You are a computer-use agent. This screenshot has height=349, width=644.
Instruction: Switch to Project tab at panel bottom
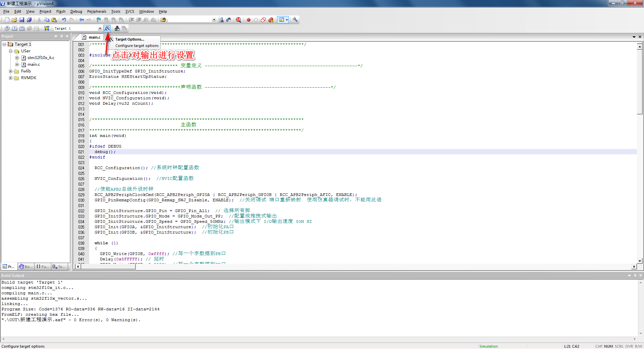coord(9,267)
